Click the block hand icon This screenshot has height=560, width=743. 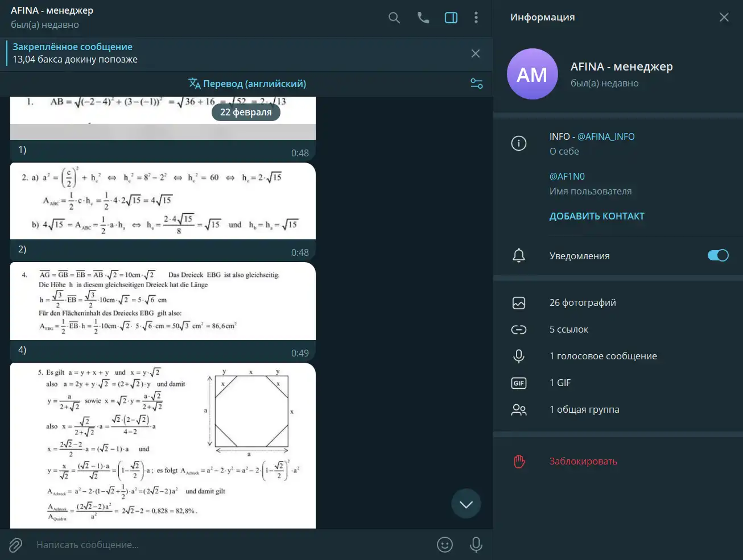[519, 461]
